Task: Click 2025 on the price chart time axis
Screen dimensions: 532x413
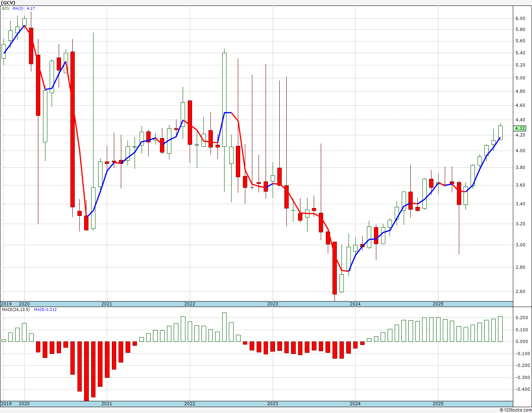Action: (438, 304)
